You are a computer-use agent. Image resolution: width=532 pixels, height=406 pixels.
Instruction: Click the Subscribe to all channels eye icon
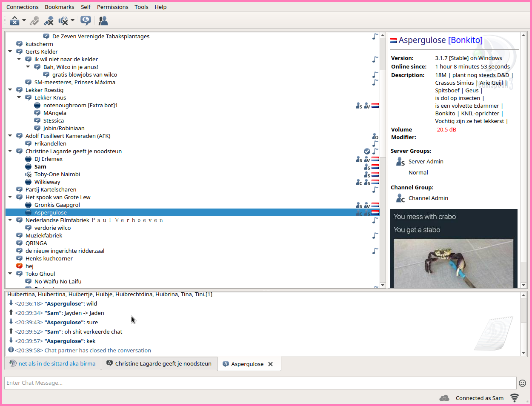[86, 20]
